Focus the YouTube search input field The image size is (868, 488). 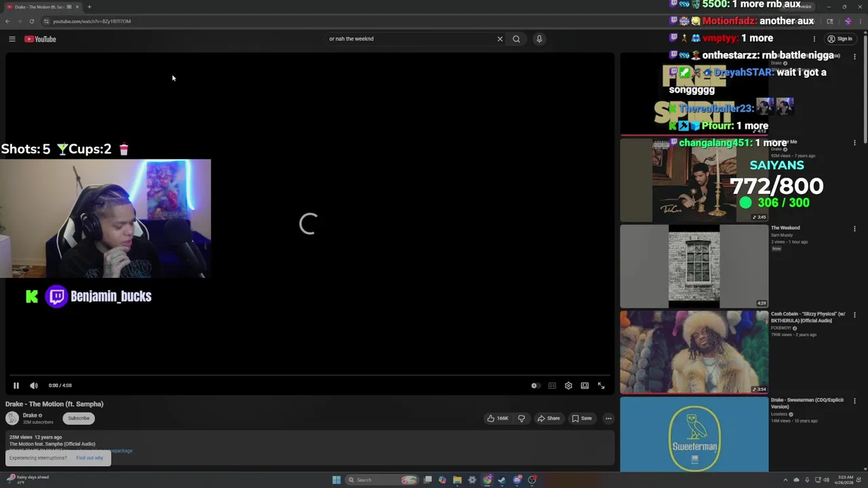(410, 39)
